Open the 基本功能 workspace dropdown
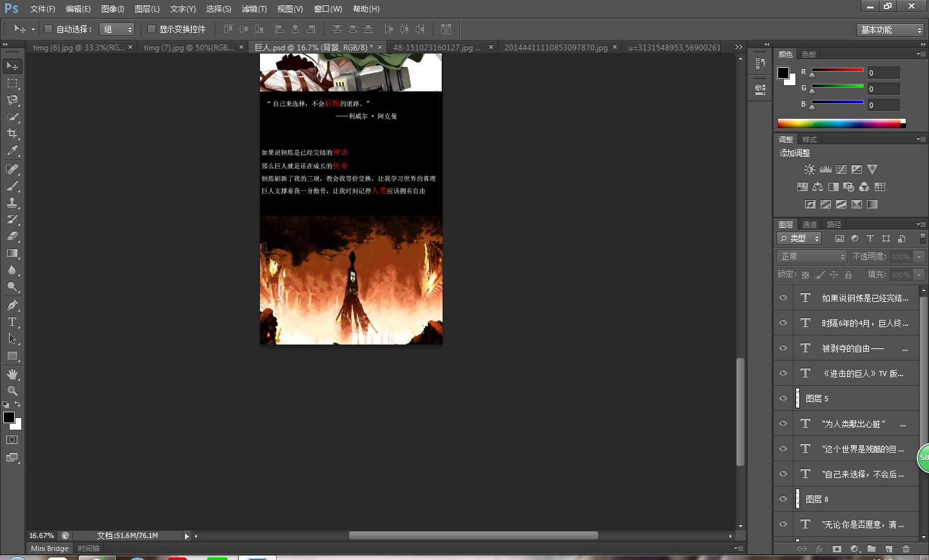This screenshot has height=560, width=929. 890,30
